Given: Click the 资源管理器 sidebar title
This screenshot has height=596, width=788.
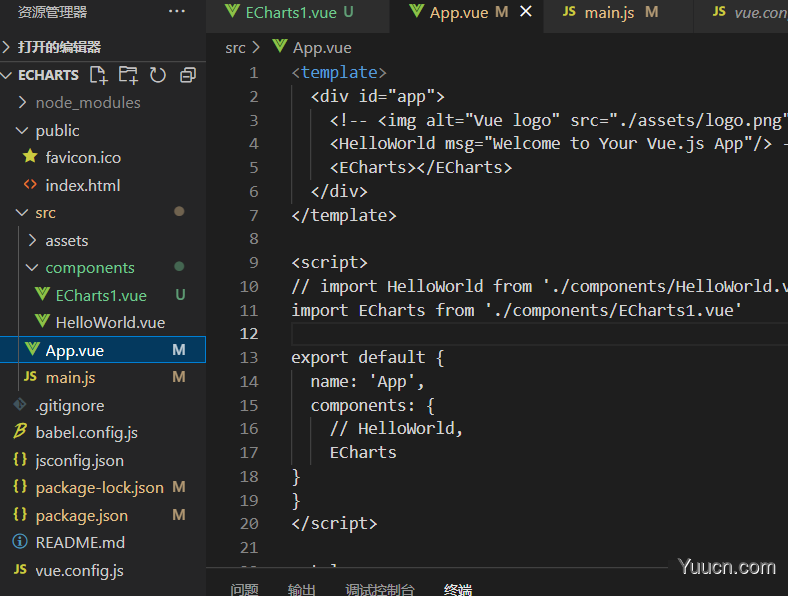Looking at the screenshot, I should 52,12.
